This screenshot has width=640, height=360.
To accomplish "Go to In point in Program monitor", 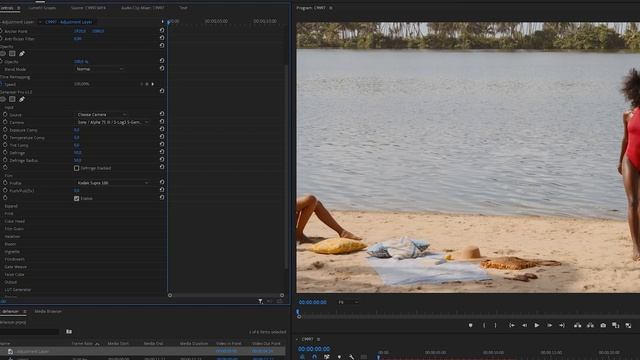I will 511,325.
